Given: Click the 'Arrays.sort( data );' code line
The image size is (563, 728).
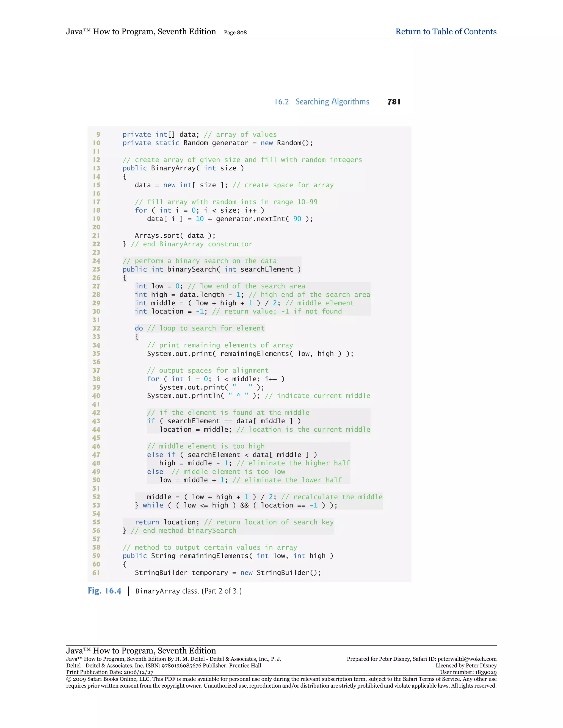Looking at the screenshot, I should [175, 235].
